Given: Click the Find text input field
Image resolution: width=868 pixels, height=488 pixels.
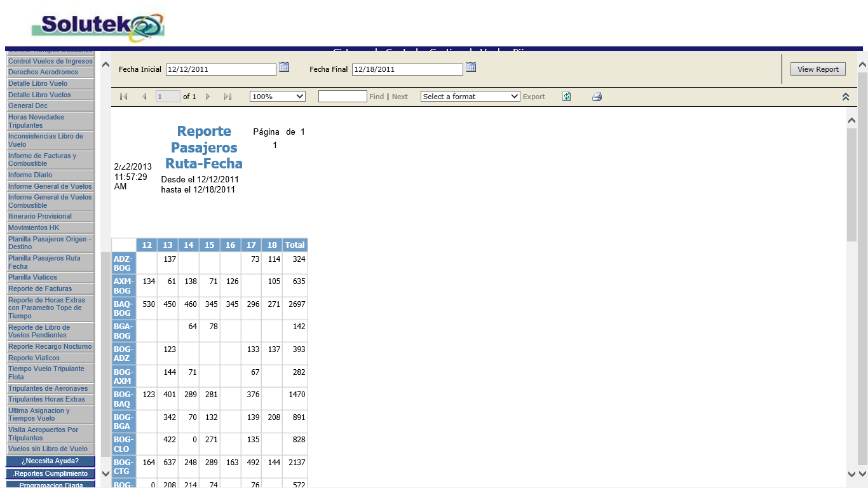Looking at the screenshot, I should tap(342, 97).
